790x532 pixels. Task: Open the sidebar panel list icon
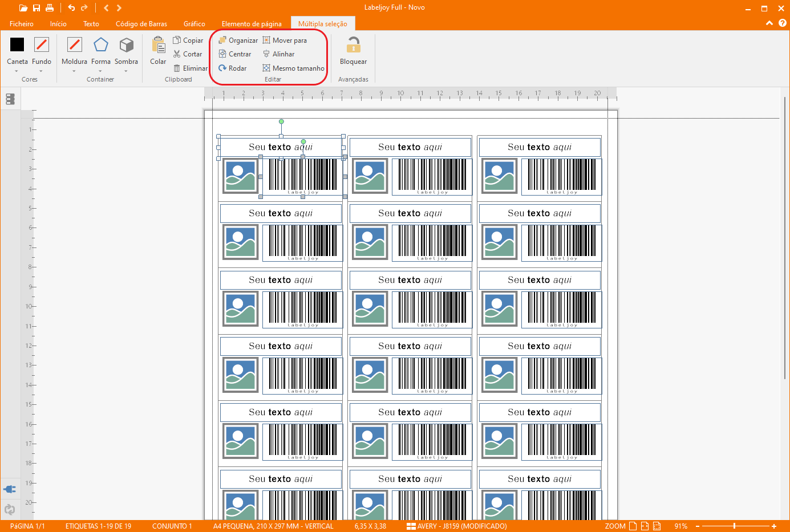10,99
